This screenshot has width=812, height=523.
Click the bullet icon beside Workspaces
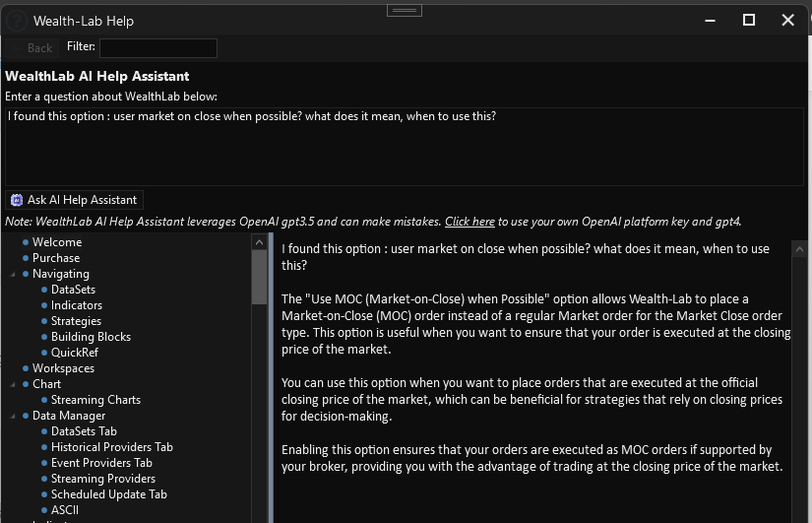(26, 368)
